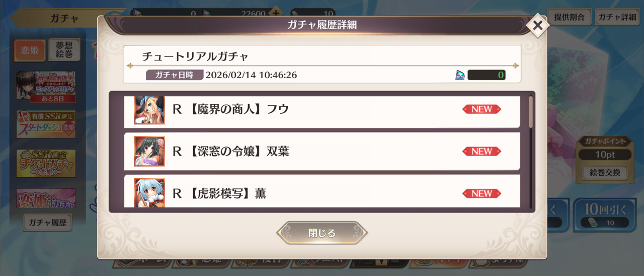Click the 双葉 character portrait icon

point(149,151)
